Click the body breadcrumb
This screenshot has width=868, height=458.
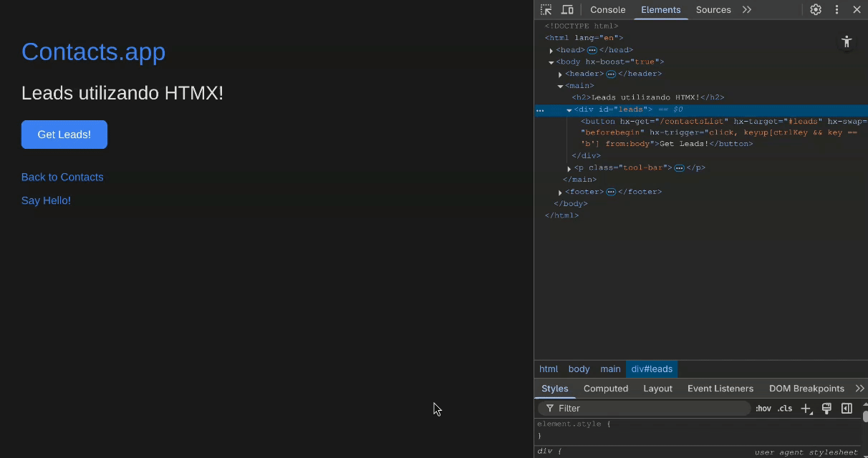pyautogui.click(x=579, y=369)
